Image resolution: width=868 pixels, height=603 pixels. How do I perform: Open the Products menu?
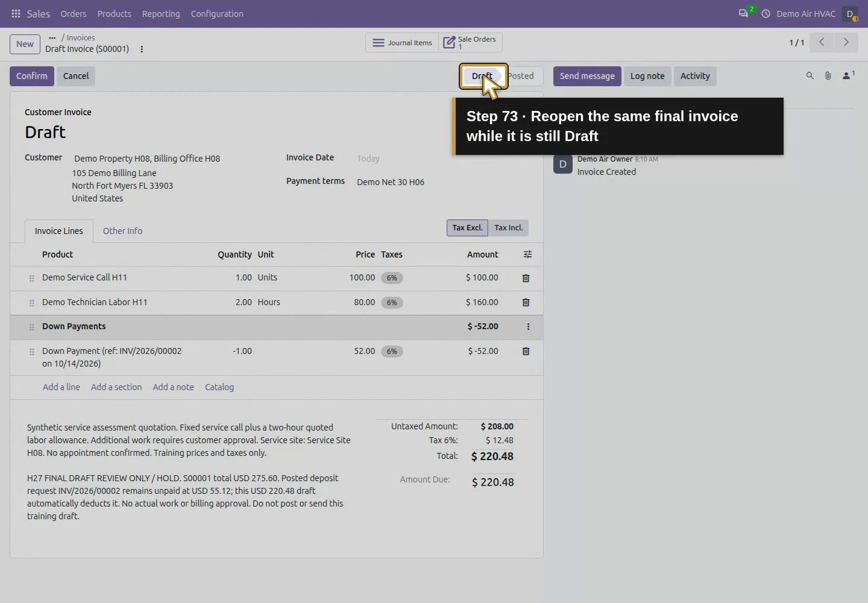click(x=114, y=13)
